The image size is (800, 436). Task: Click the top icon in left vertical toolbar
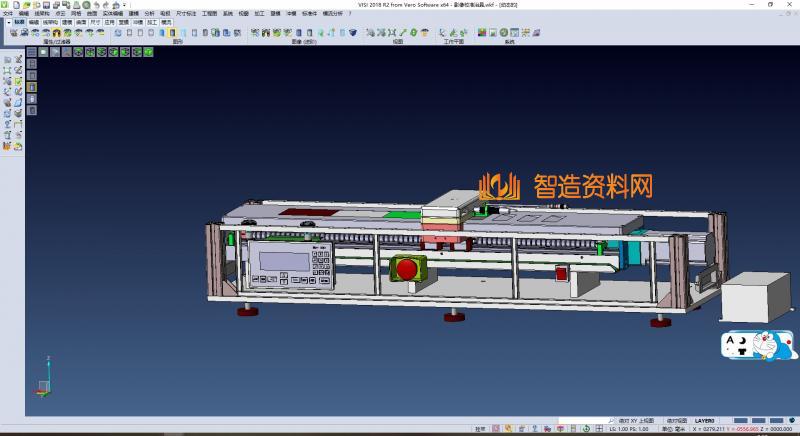tap(7, 60)
